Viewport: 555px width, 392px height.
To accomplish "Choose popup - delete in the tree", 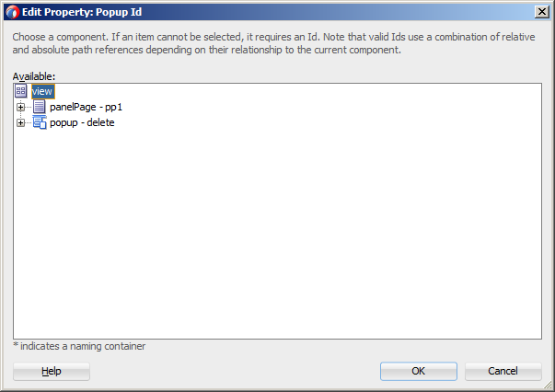I will pos(82,122).
